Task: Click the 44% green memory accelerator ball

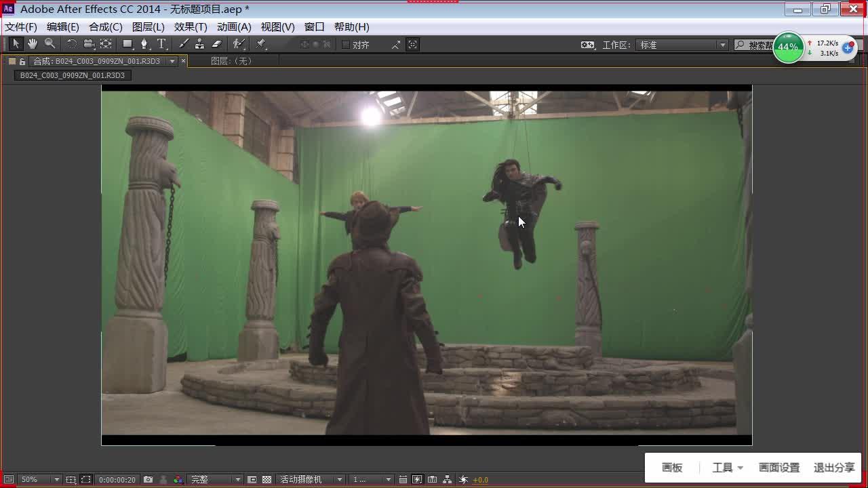Action: (788, 47)
